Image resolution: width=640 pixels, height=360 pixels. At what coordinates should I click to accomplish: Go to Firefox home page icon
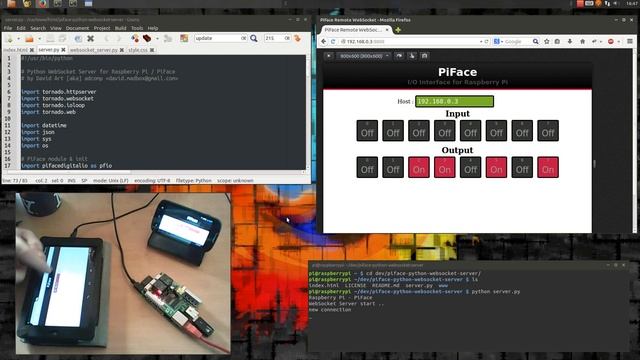pos(582,42)
